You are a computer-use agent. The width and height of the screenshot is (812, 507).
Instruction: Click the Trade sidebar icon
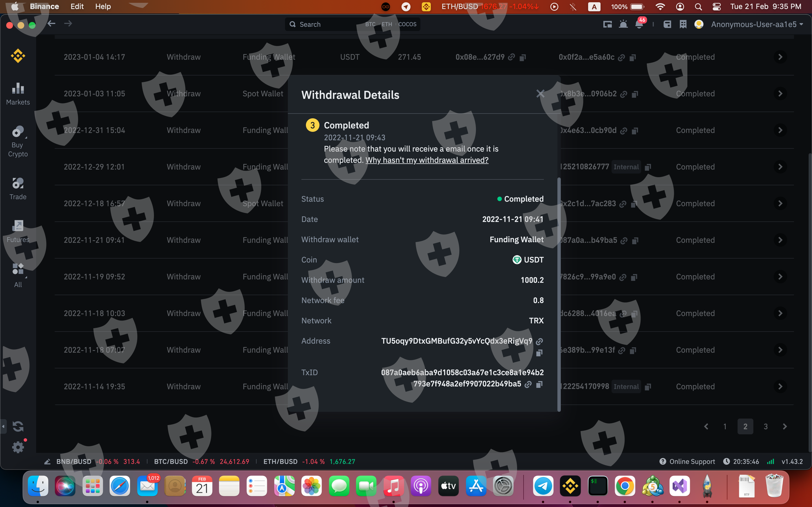[18, 188]
